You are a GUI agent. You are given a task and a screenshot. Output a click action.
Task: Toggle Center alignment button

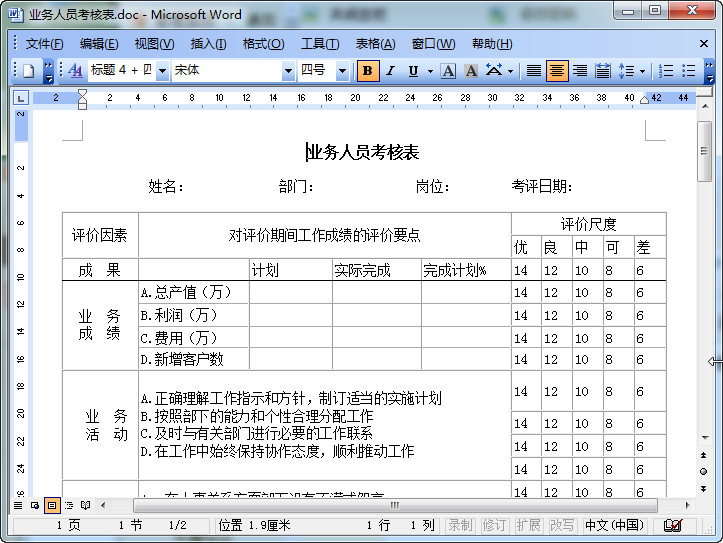click(557, 71)
